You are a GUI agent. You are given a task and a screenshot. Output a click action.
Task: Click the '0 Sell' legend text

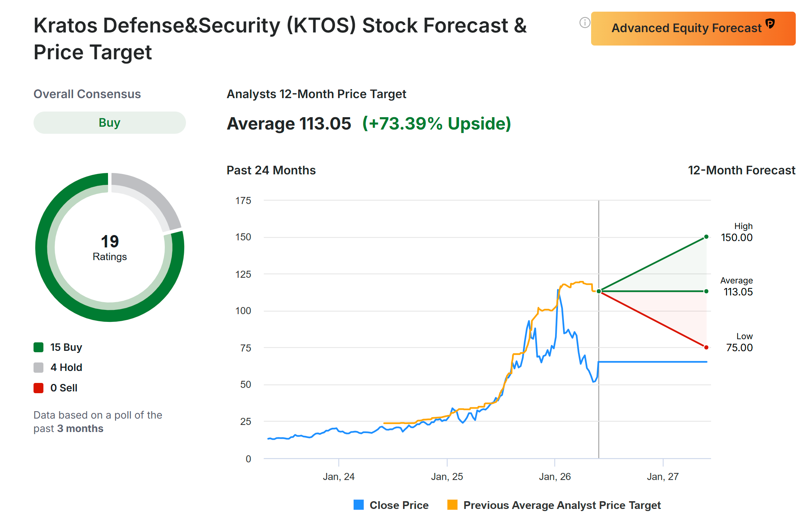click(64, 388)
